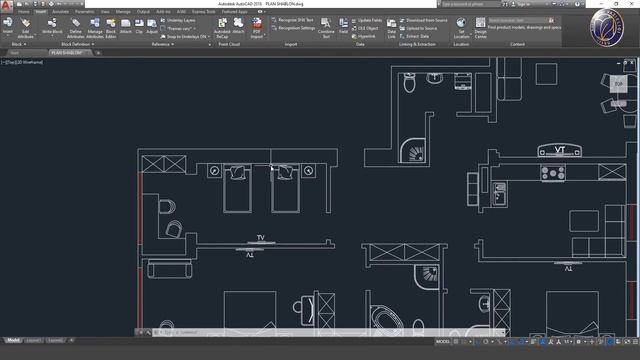Open the Manage ribbon tab
640x360 pixels.
(x=123, y=12)
